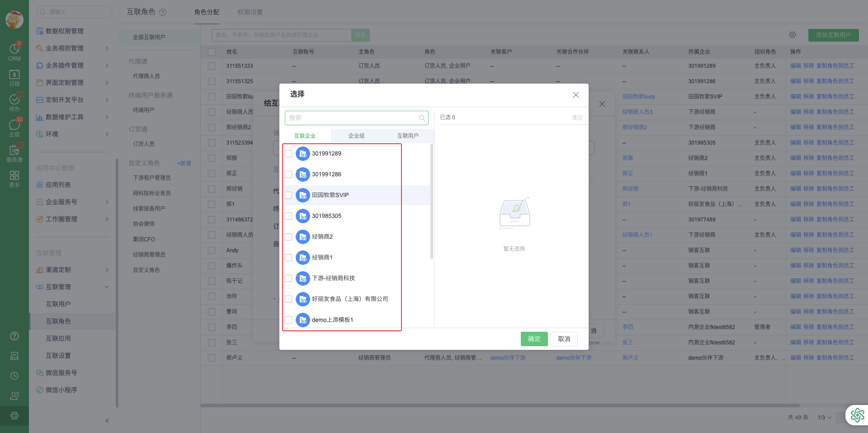Viewport: 868px width, 433px height.
Task: Collapse the 互联管理 menu
Action: (107, 287)
